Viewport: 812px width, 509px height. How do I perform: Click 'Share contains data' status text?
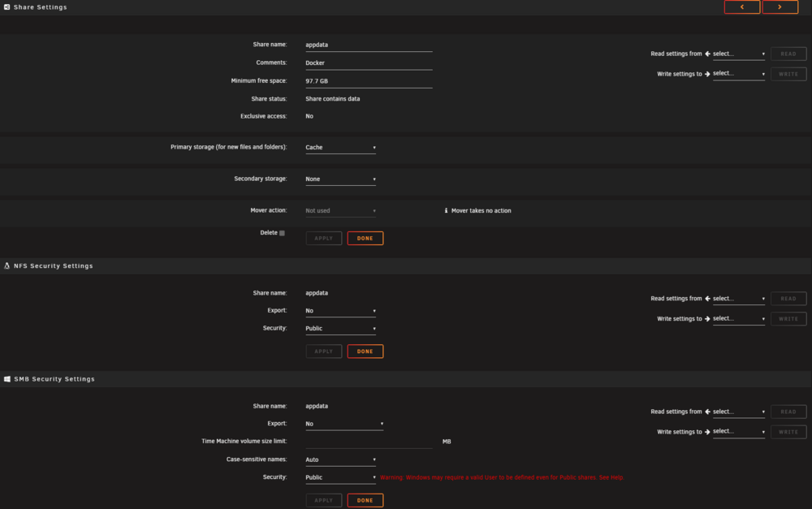332,99
